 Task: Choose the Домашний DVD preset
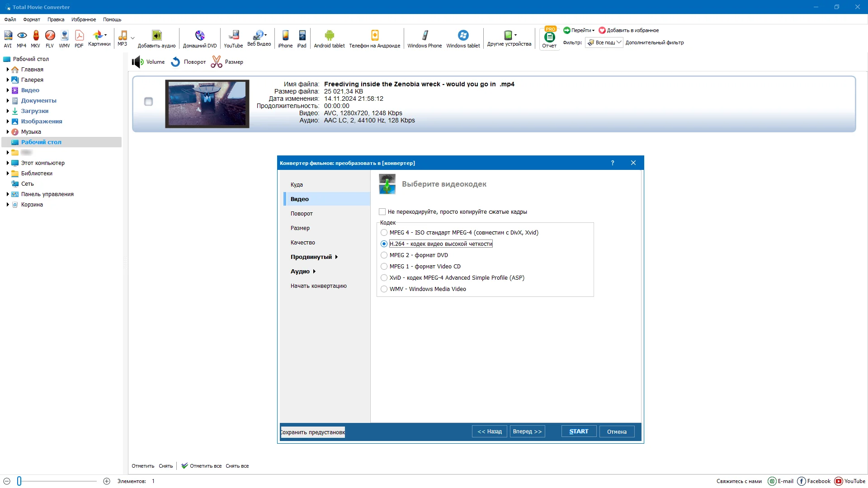click(x=200, y=39)
